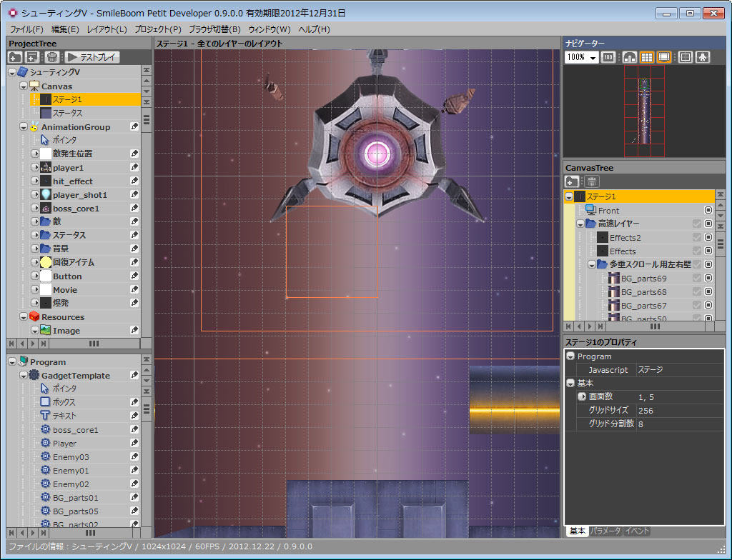Click the edit pencil icon beside player1
Viewport: 732px width, 560px height.
(134, 168)
